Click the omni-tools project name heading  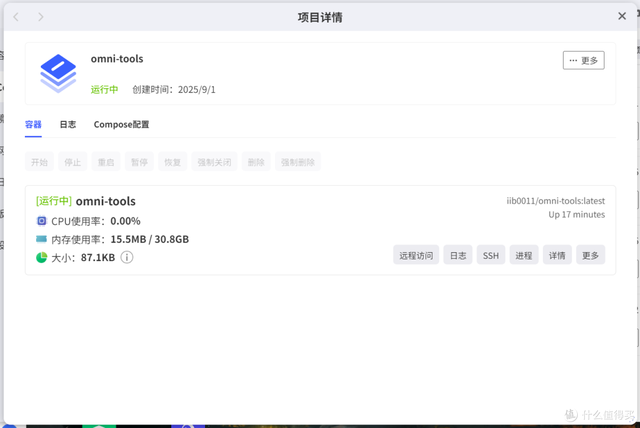117,59
